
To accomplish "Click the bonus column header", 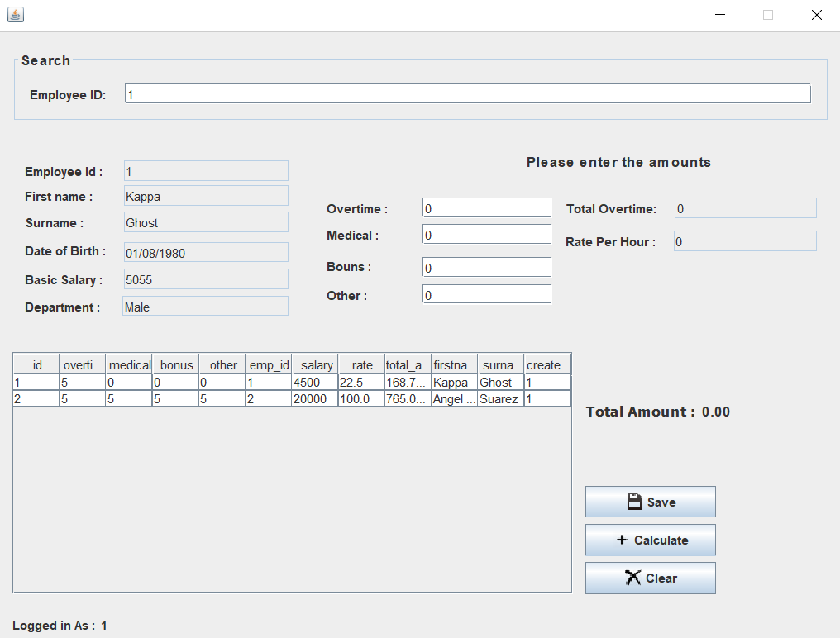I will 176,364.
